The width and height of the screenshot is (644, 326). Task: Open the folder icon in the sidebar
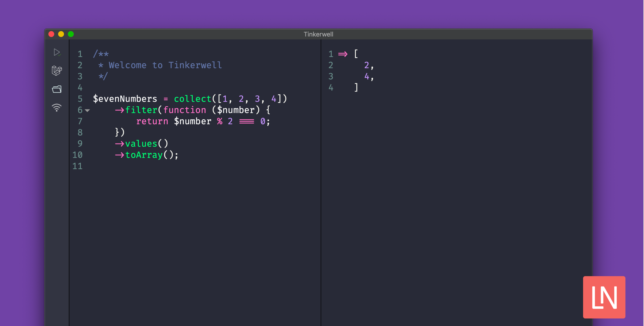point(57,89)
